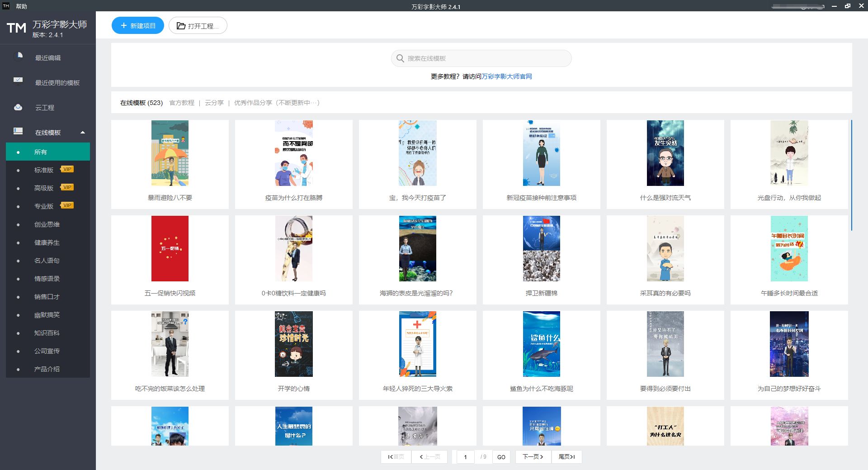The image size is (868, 470).
Task: Open 最近编辑 in the sidebar
Action: pos(48,58)
